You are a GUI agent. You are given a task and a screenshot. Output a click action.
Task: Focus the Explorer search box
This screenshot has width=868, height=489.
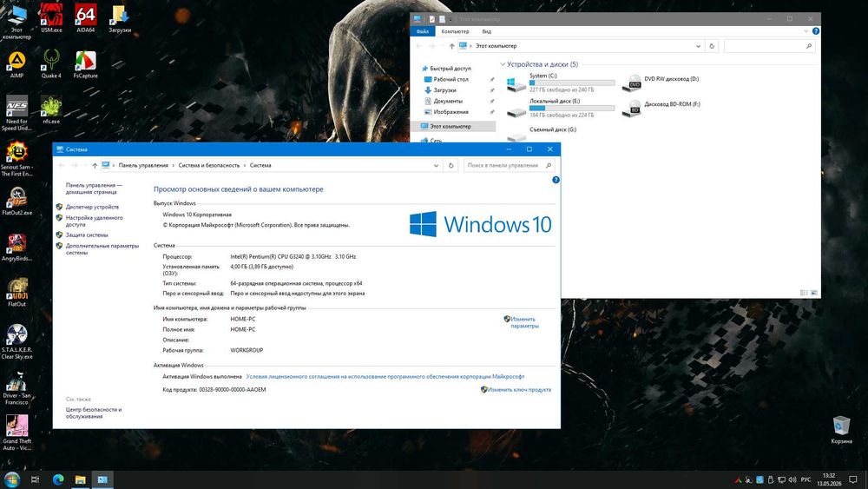pyautogui.click(x=769, y=46)
